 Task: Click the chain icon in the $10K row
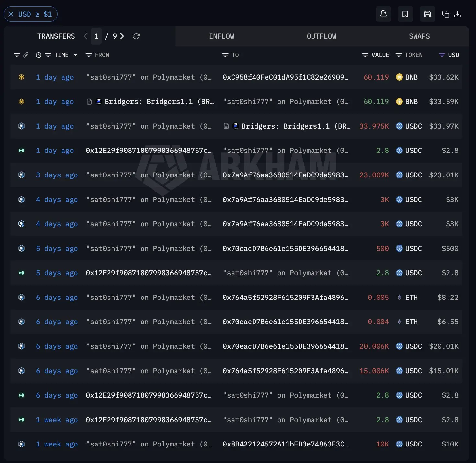[x=21, y=444]
